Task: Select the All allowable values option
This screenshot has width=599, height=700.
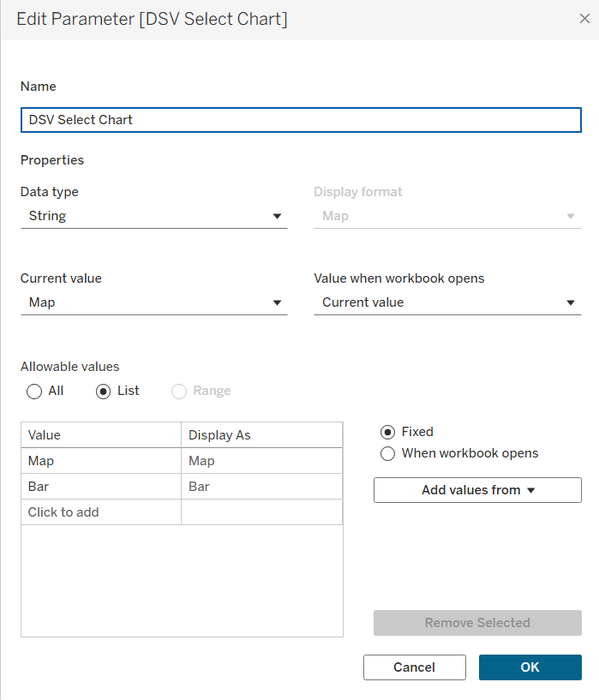Action: [35, 392]
